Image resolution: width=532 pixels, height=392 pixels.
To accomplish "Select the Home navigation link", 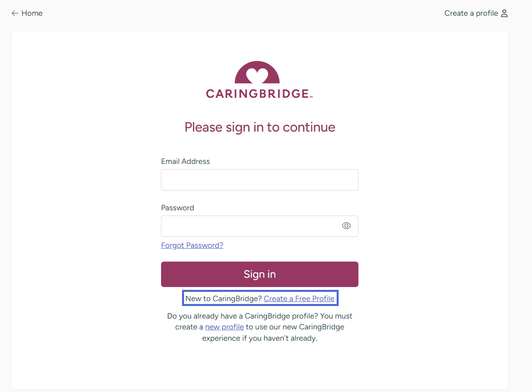I will (x=32, y=13).
